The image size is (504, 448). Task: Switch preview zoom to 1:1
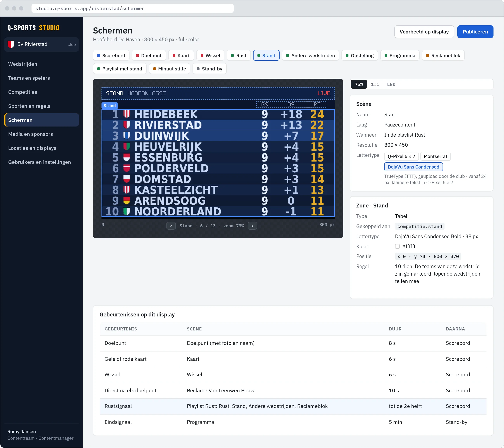click(x=375, y=84)
